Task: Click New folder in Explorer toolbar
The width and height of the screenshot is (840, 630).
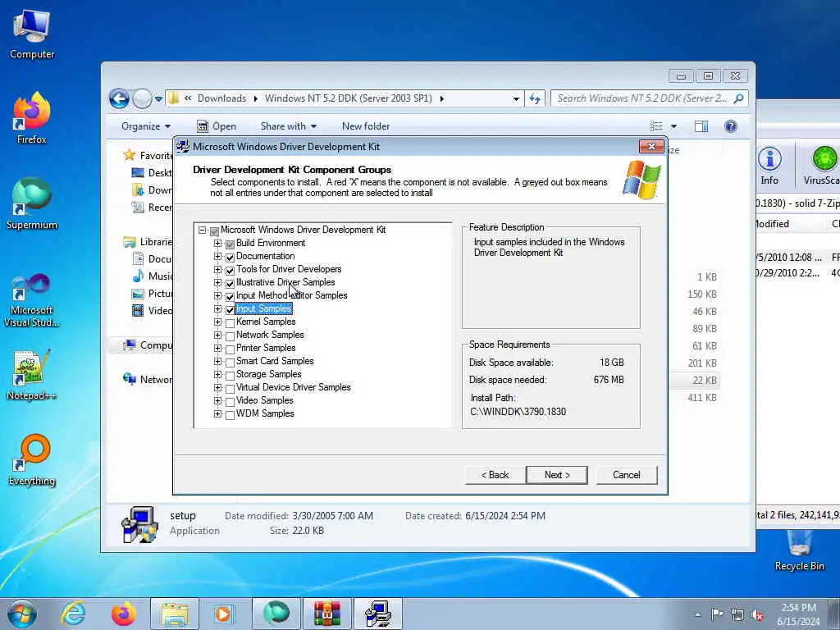Action: pyautogui.click(x=366, y=126)
